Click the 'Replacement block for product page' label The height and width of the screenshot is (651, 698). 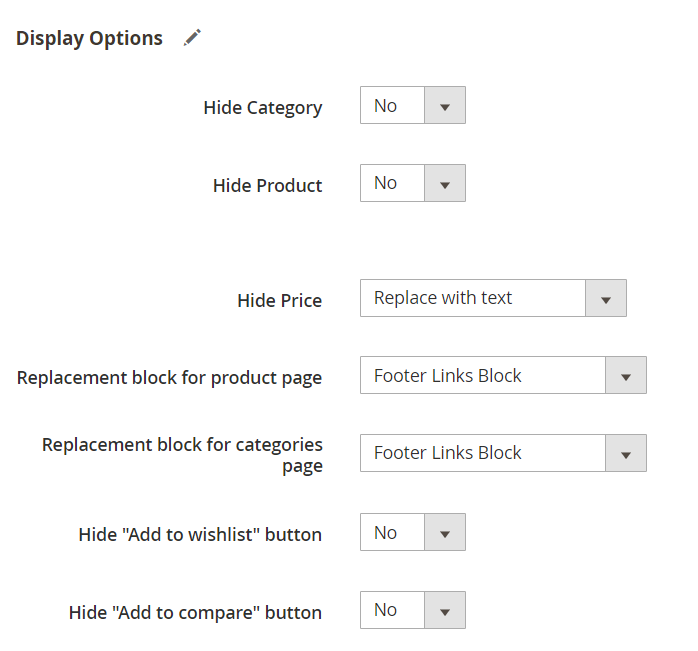(x=170, y=378)
